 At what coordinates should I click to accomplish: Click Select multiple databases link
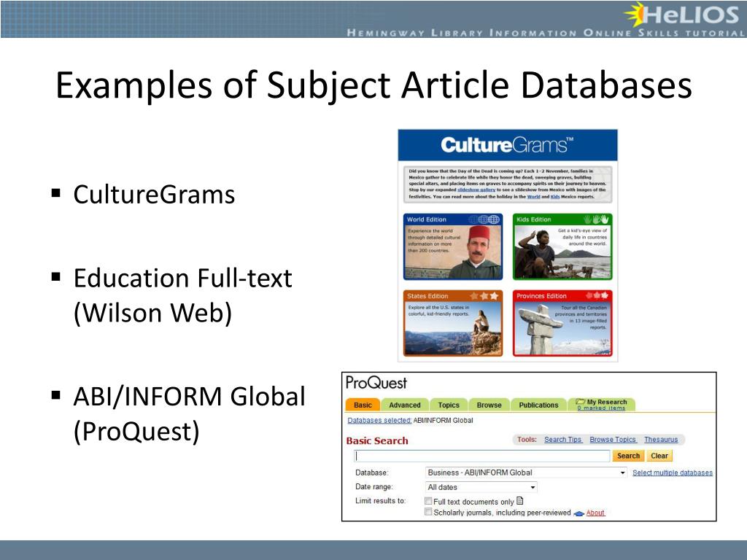tap(672, 472)
